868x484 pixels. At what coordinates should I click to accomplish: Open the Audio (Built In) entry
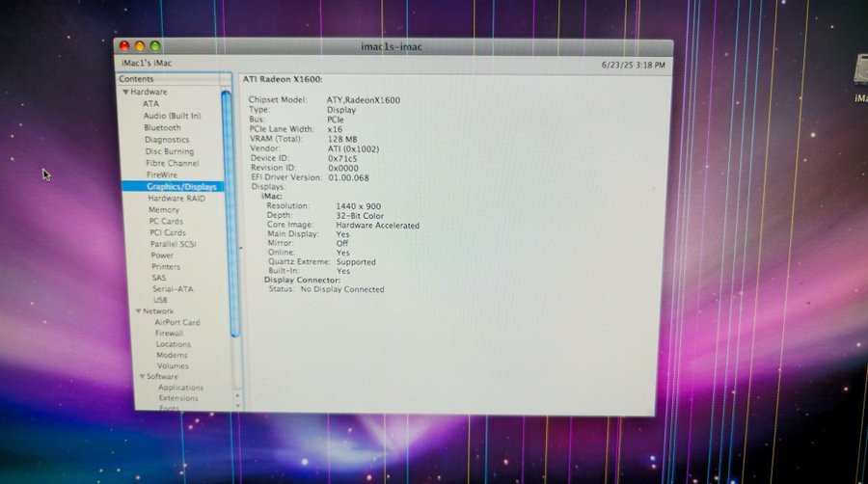pyautogui.click(x=172, y=116)
